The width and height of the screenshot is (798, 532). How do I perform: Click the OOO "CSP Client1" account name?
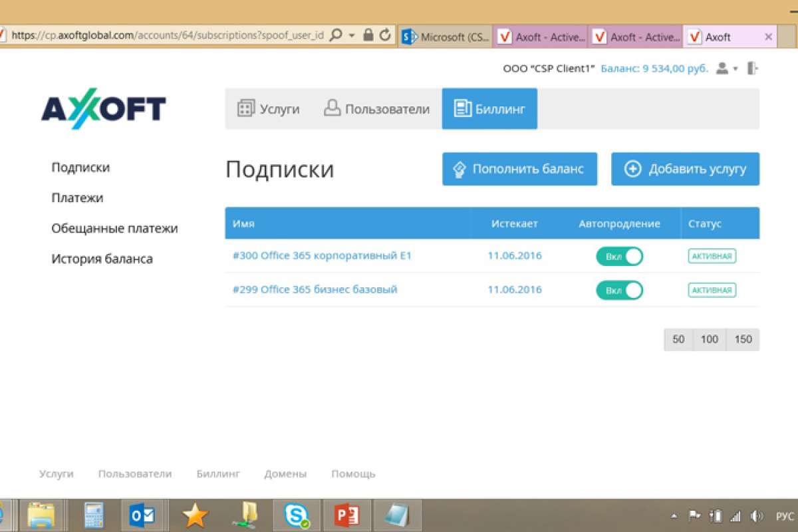point(549,68)
